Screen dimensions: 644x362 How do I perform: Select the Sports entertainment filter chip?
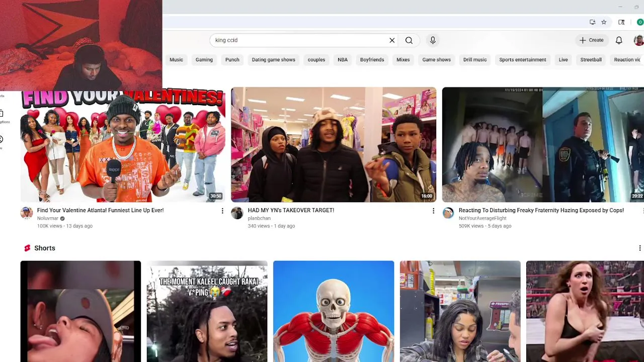(522, 60)
